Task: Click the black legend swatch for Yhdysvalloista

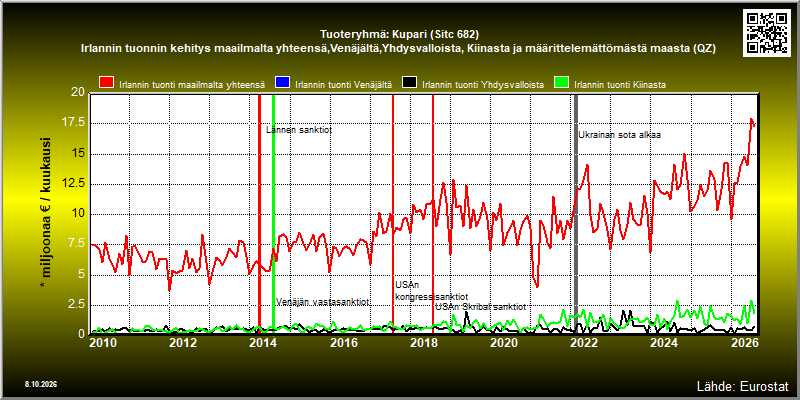Action: pyautogui.click(x=409, y=83)
